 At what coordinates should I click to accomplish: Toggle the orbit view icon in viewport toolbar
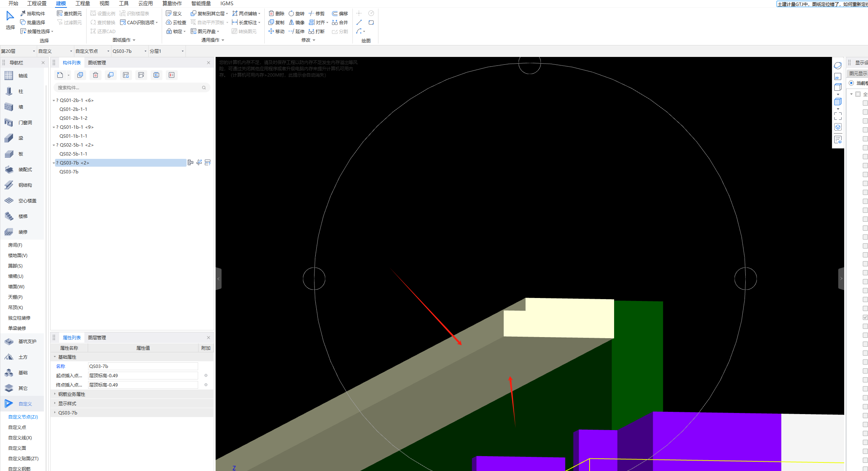pos(838,66)
